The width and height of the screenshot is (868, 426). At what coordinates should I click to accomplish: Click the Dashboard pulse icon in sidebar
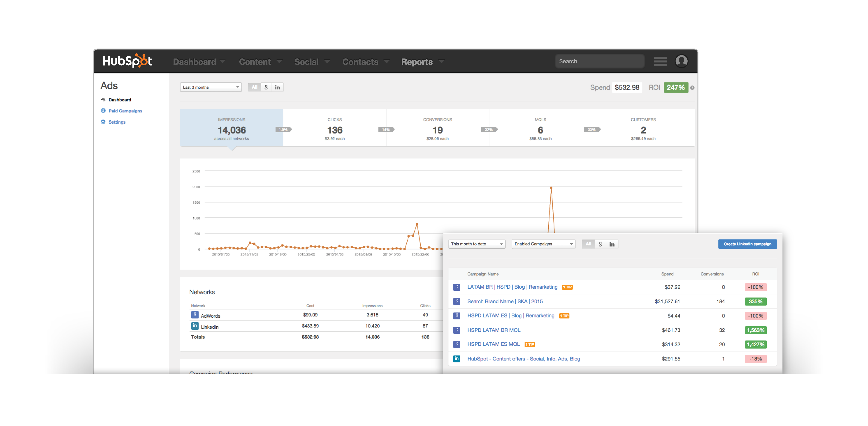[x=103, y=100]
